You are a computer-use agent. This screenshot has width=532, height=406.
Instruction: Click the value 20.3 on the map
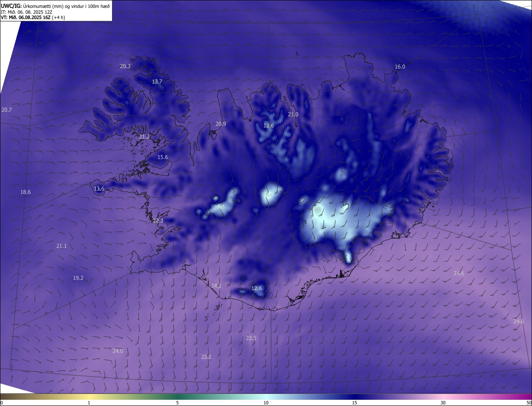125,66
